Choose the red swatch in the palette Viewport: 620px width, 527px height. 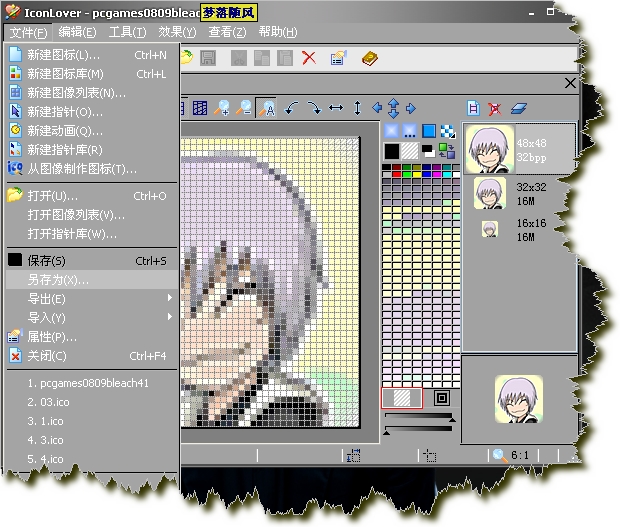point(397,174)
